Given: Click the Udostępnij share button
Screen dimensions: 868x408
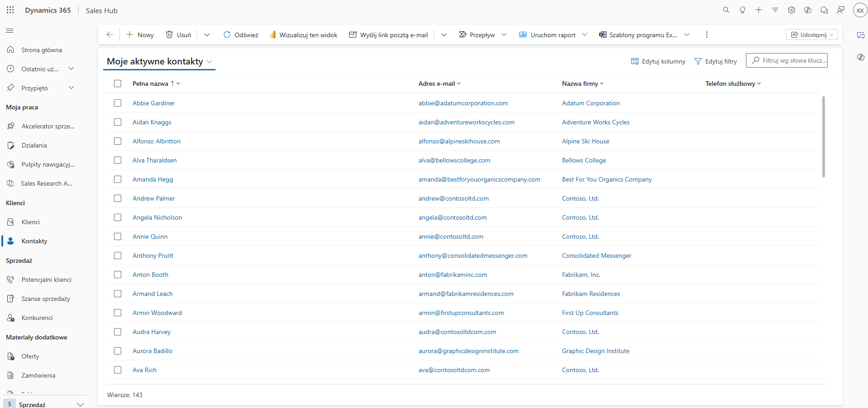Looking at the screenshot, I should (812, 34).
